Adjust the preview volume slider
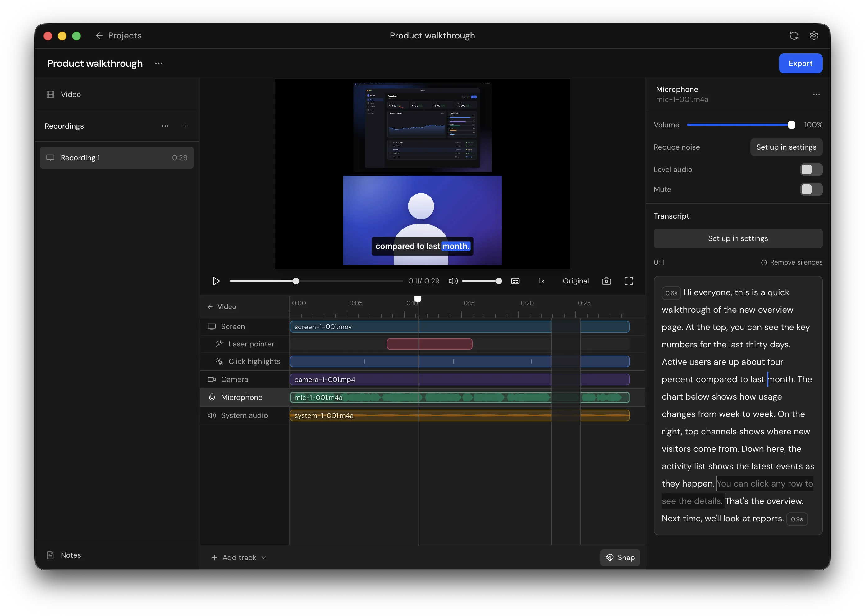This screenshot has height=616, width=865. pyautogui.click(x=482, y=281)
